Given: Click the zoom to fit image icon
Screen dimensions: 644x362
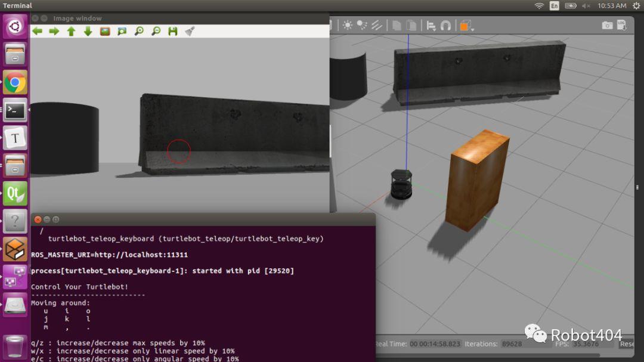Looking at the screenshot, I should [105, 31].
